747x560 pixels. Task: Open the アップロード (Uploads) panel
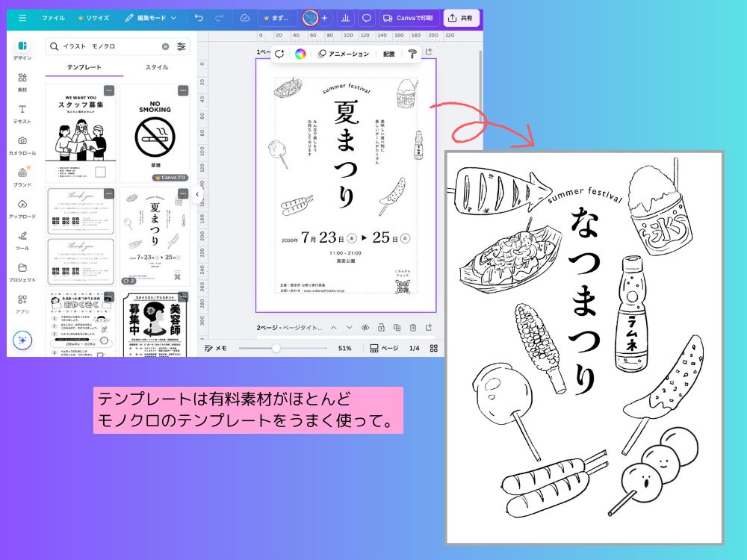pyautogui.click(x=22, y=208)
